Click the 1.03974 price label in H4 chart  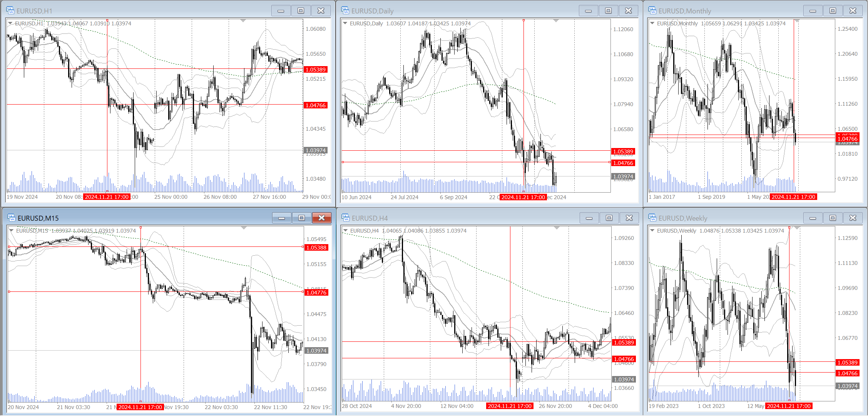pyautogui.click(x=624, y=379)
